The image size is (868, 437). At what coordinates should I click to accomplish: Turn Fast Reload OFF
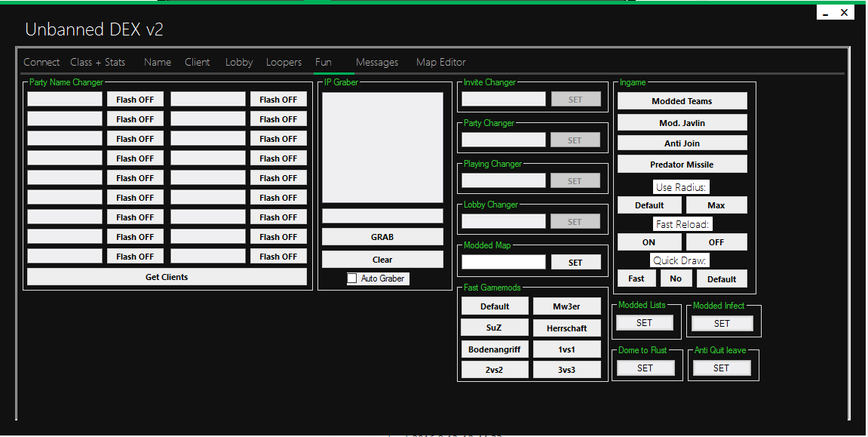(x=716, y=242)
